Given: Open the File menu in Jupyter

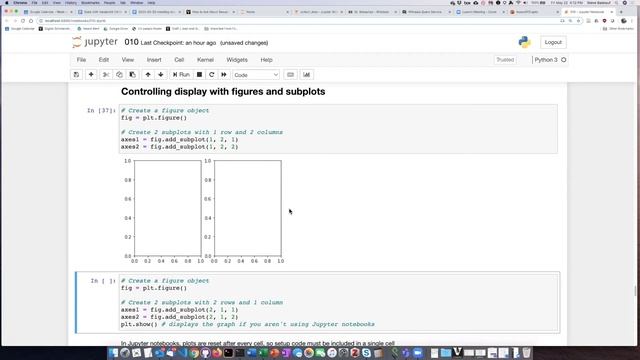Looking at the screenshot, I should [81, 60].
